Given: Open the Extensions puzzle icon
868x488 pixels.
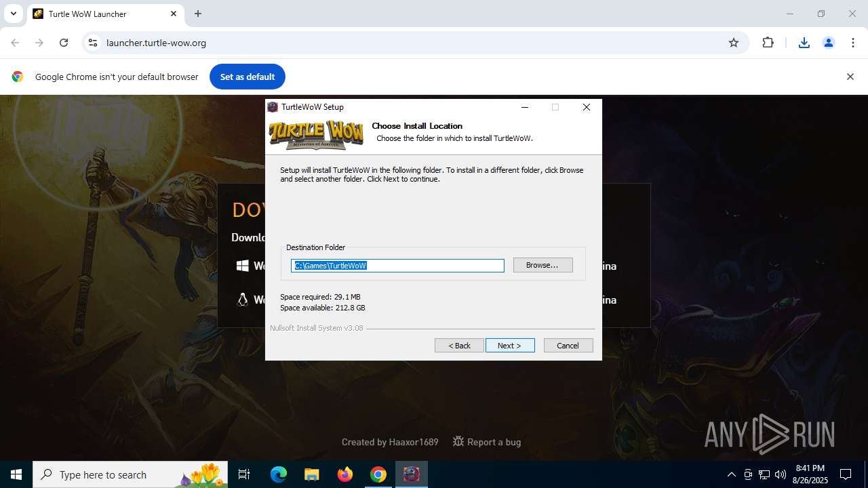Looking at the screenshot, I should [x=768, y=43].
